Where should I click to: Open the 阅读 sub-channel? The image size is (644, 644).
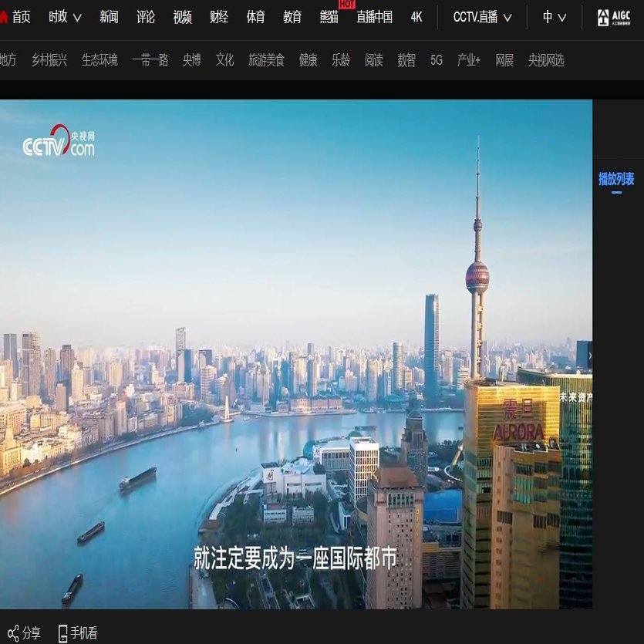tap(374, 60)
